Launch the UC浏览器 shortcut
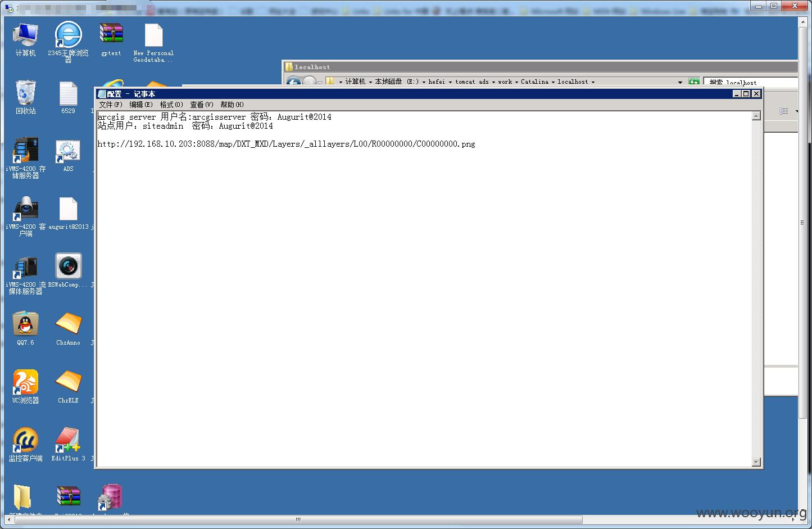812x529 pixels. 25,387
